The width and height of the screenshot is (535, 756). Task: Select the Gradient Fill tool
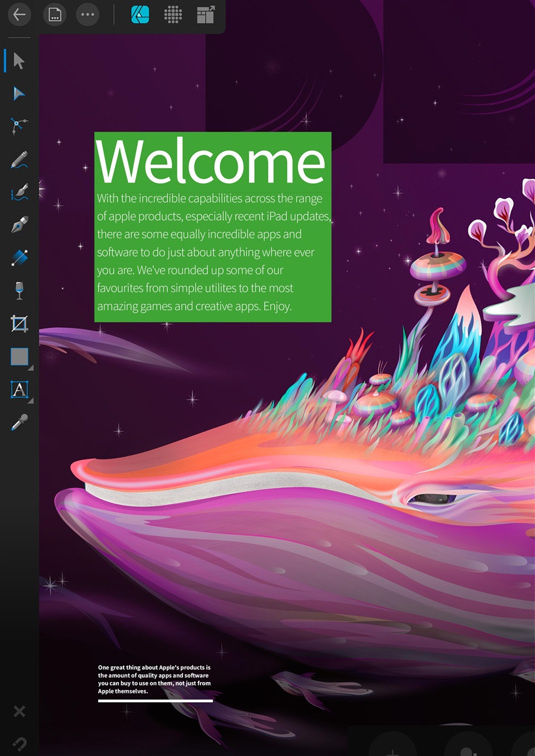(x=20, y=258)
